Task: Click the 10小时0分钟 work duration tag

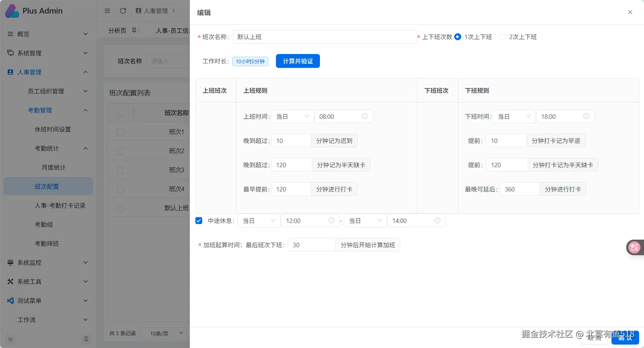Action: coord(250,61)
